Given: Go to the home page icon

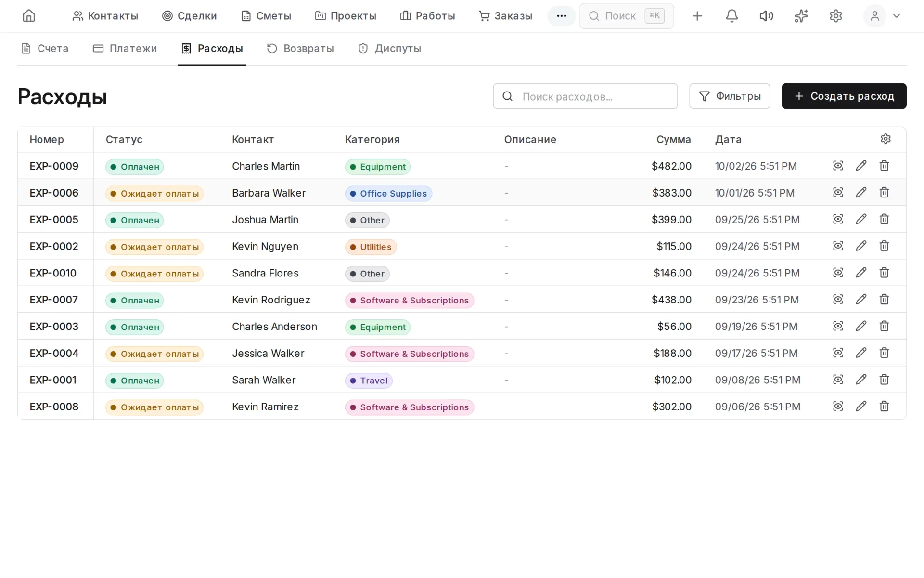Looking at the screenshot, I should [x=29, y=16].
